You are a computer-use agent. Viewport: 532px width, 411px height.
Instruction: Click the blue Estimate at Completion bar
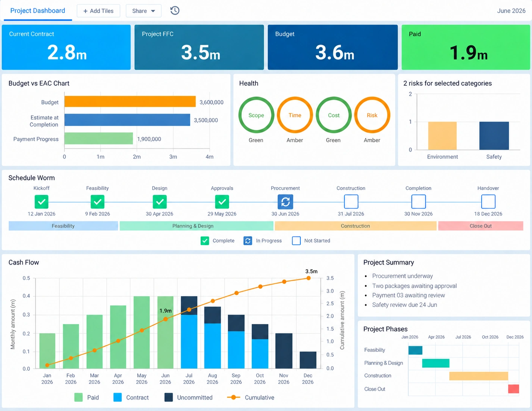pyautogui.click(x=127, y=120)
